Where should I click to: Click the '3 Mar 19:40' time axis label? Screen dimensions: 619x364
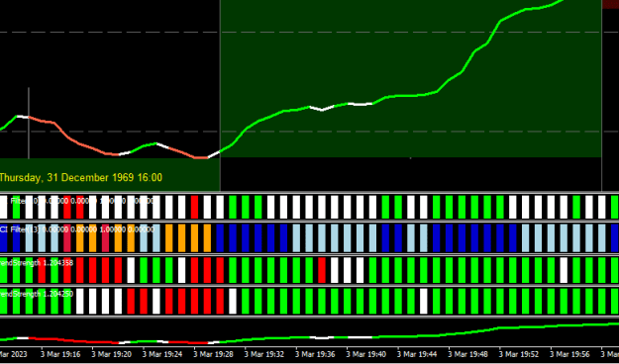click(x=365, y=354)
